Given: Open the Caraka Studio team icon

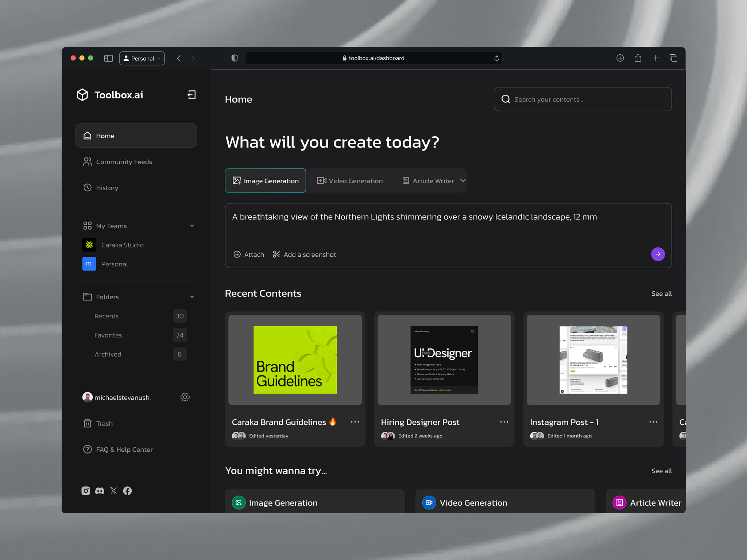Looking at the screenshot, I should [x=89, y=245].
